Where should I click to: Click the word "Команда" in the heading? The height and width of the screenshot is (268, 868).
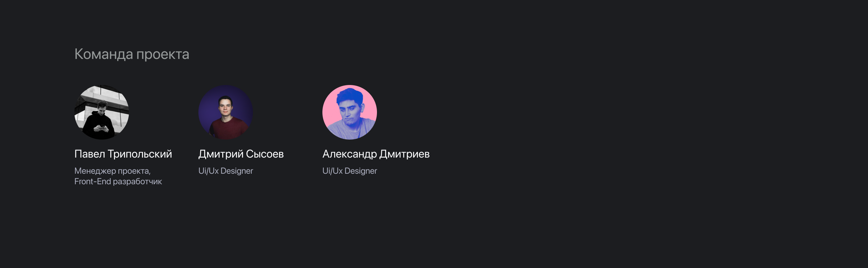coord(104,54)
